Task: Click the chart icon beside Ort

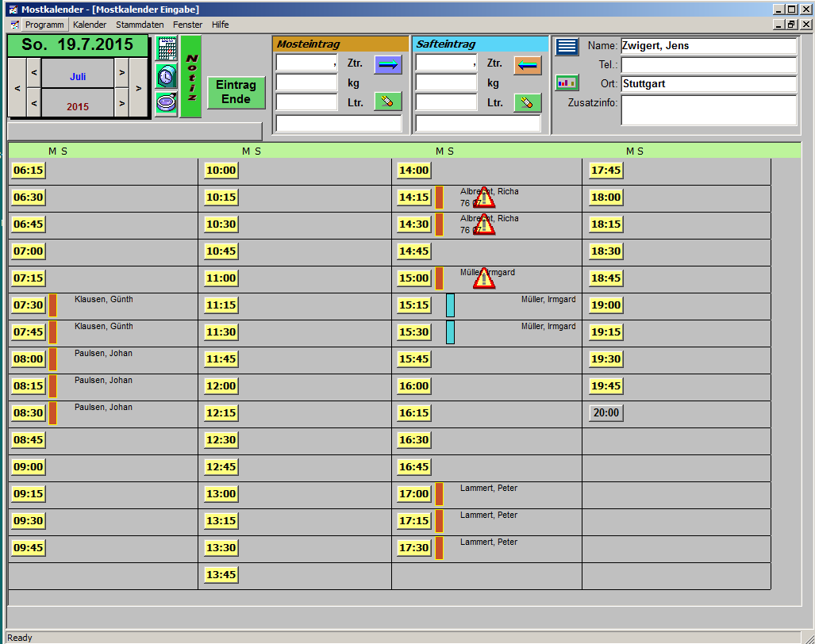Action: [567, 82]
